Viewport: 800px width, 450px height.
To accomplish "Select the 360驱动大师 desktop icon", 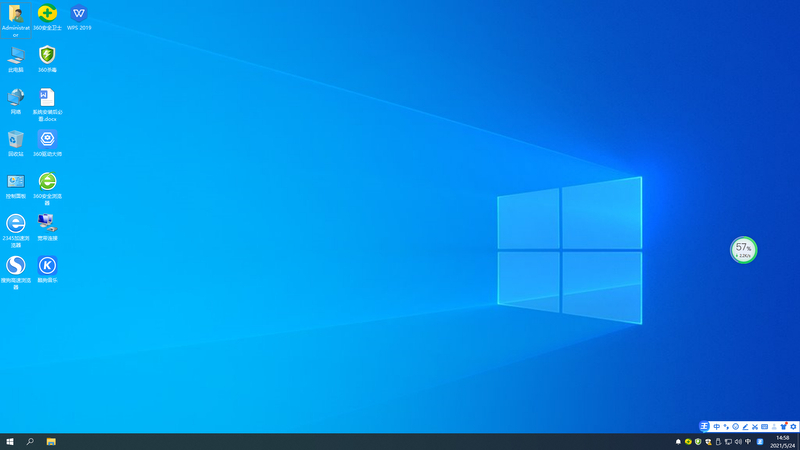I will click(x=47, y=143).
